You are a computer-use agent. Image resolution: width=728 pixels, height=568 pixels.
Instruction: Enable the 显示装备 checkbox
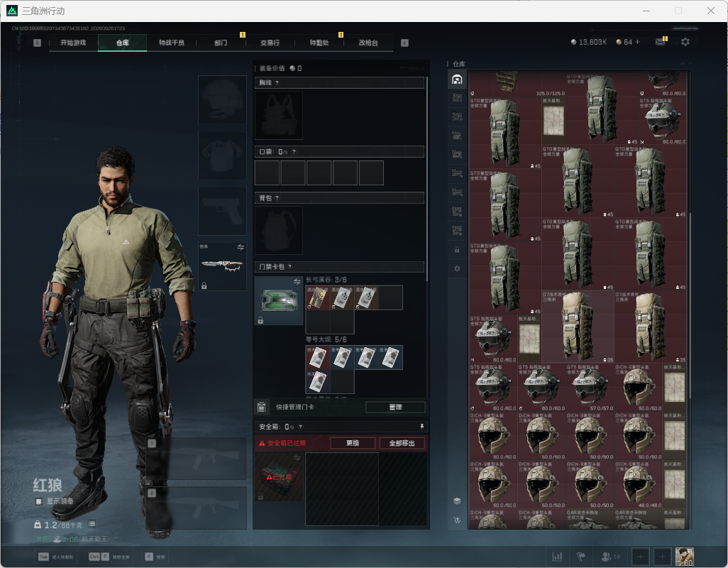(39, 501)
